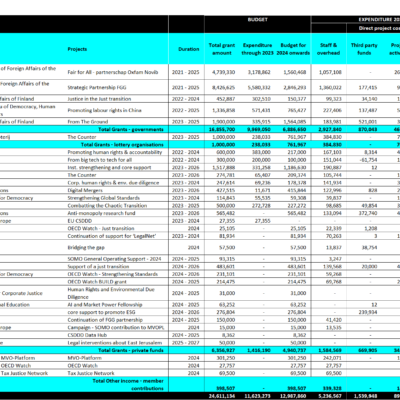Select the 1,057,108 staff & overhead value
This screenshot has height=400, width=400.
[330, 72]
